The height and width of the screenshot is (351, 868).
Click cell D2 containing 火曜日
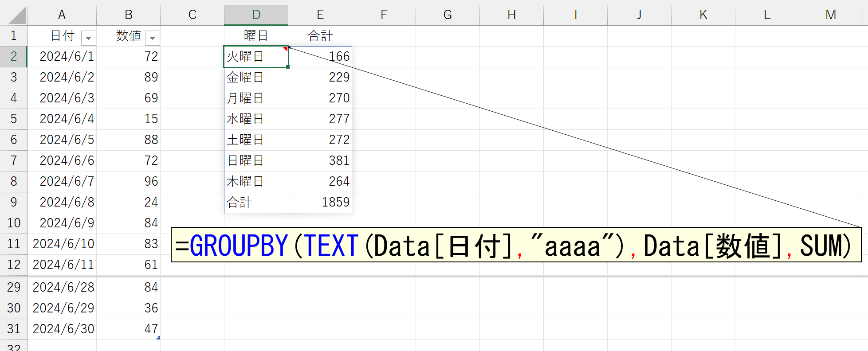pyautogui.click(x=253, y=57)
